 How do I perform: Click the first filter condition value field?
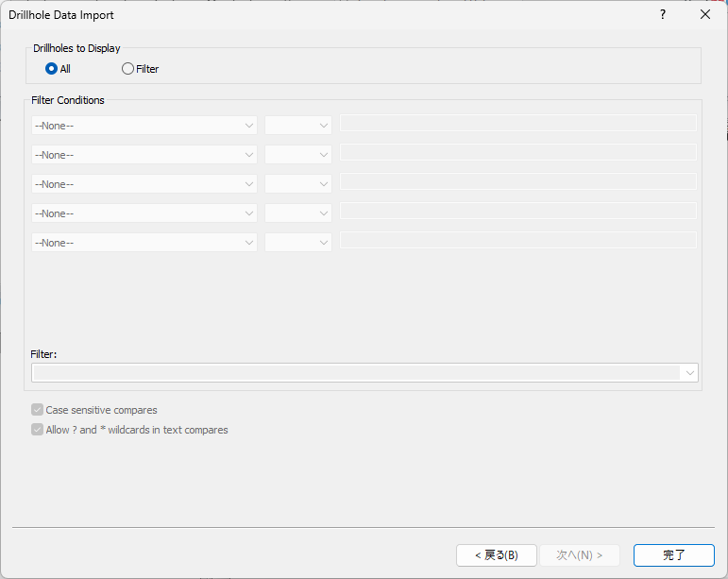517,123
